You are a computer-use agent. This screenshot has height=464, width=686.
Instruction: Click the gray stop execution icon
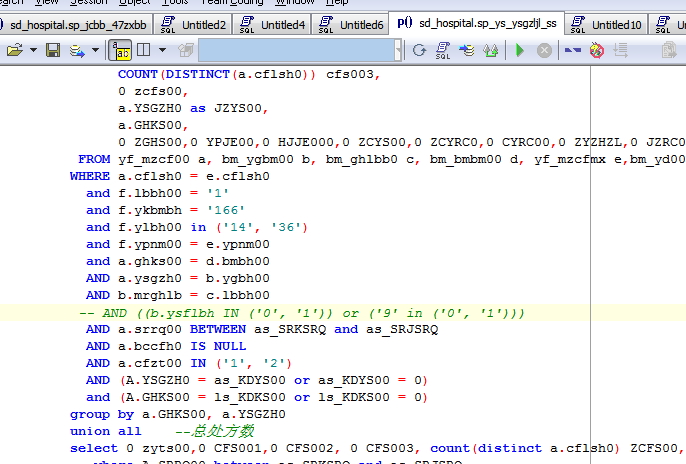(544, 50)
